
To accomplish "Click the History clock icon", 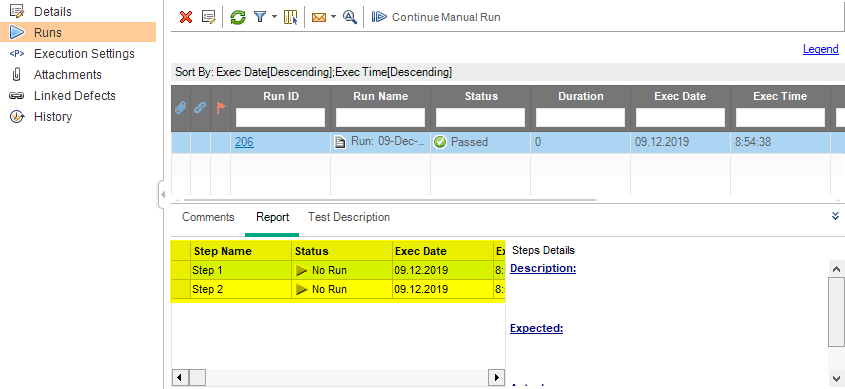I will (17, 116).
